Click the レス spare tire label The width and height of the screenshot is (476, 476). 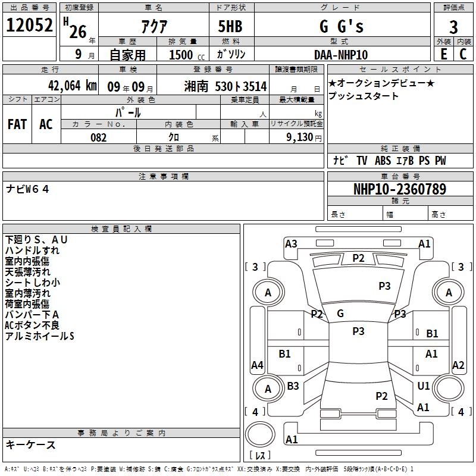(260, 455)
